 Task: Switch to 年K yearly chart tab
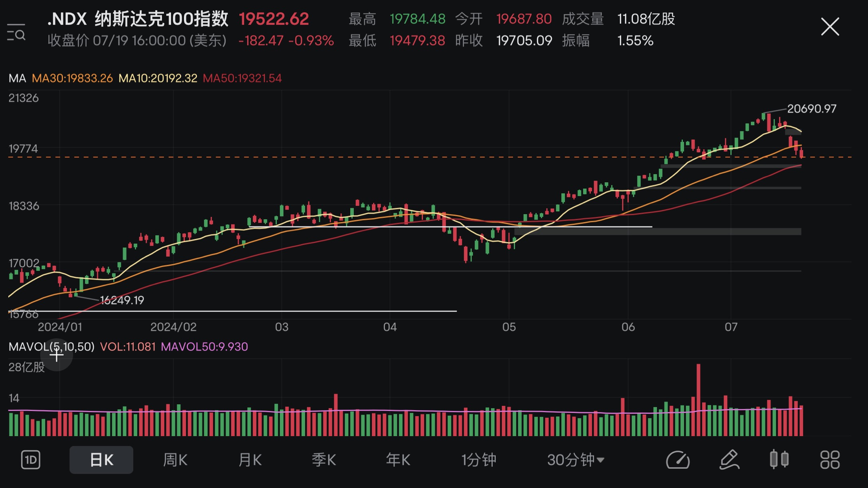point(398,460)
